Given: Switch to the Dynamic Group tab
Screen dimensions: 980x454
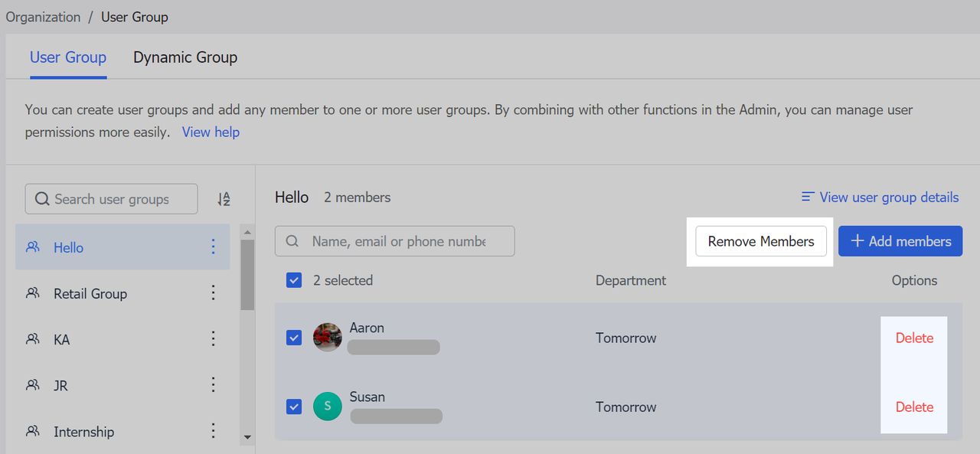Looking at the screenshot, I should (185, 57).
